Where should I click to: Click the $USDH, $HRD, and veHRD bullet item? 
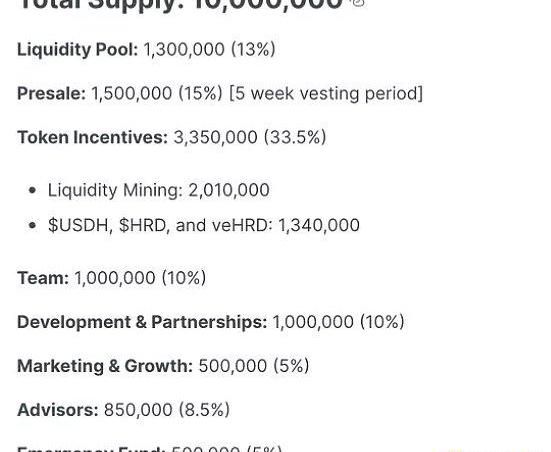click(x=203, y=225)
